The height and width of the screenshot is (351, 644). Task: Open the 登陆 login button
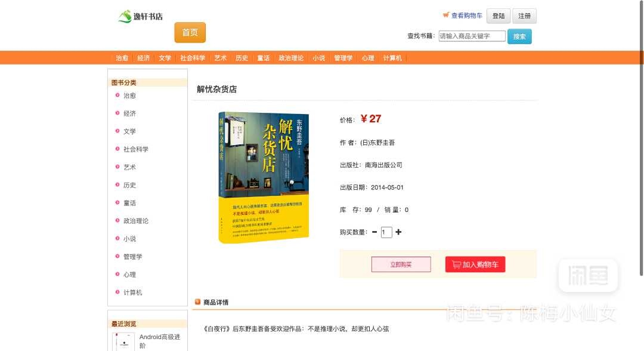pos(499,16)
